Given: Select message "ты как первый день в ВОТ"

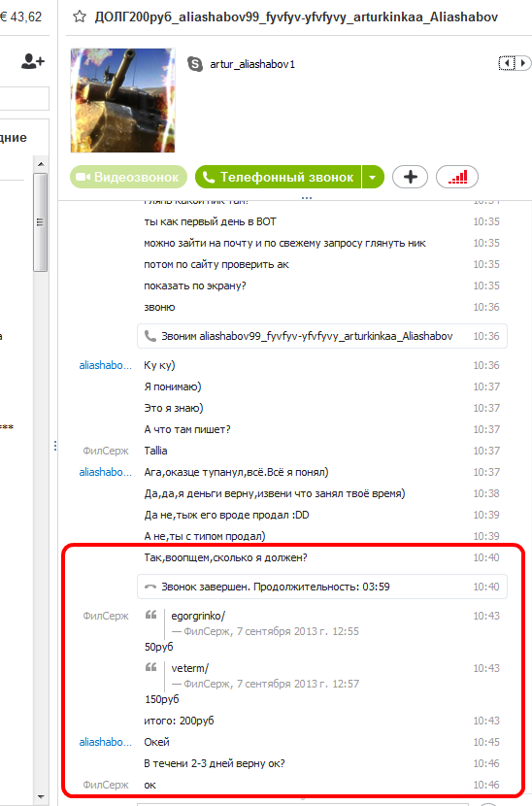Looking at the screenshot, I should [x=210, y=222].
